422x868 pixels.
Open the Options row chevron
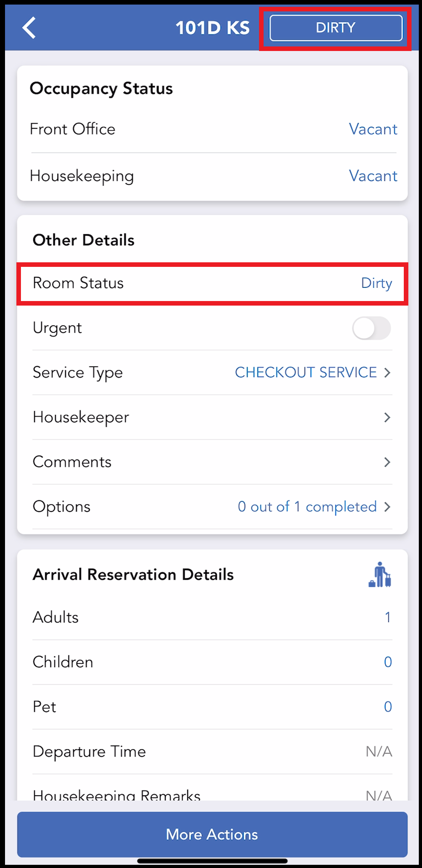pos(387,507)
